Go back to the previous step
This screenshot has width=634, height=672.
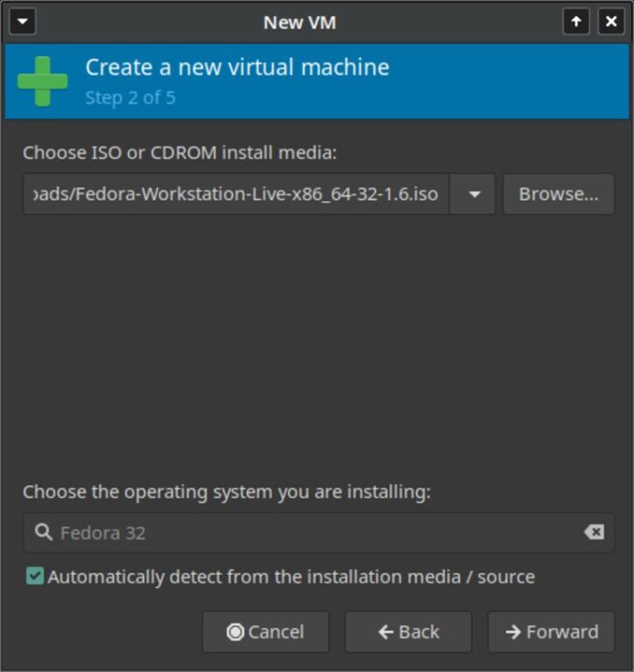408,632
